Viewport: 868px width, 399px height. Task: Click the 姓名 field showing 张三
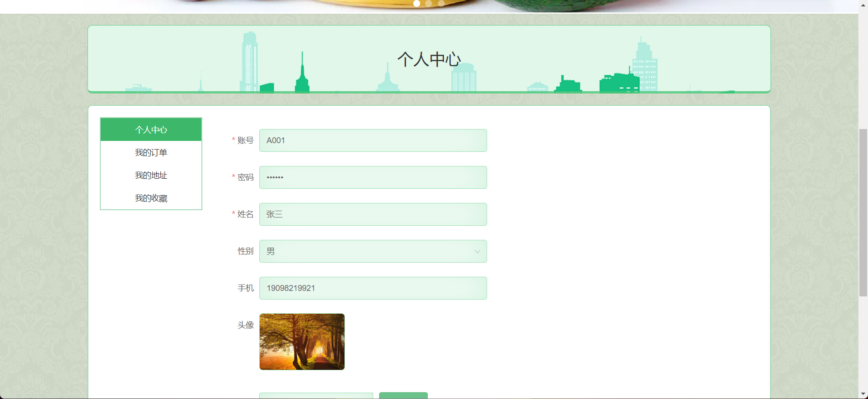[x=373, y=214]
